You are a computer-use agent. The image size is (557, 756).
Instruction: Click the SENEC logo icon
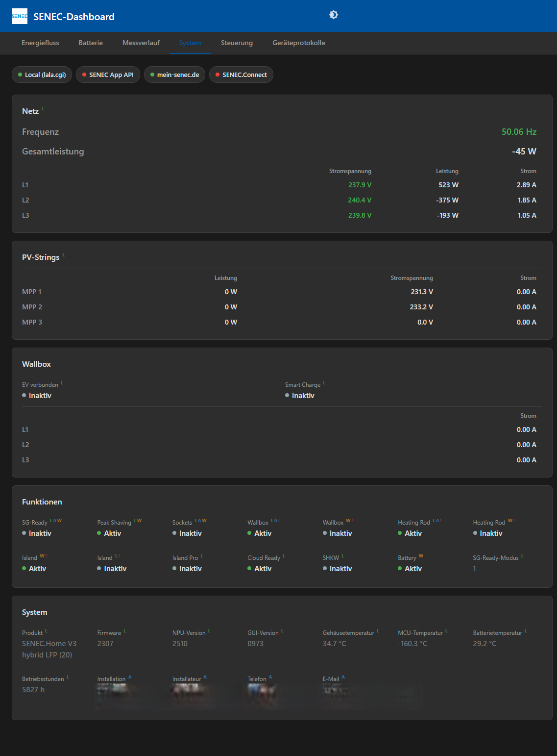click(x=20, y=16)
